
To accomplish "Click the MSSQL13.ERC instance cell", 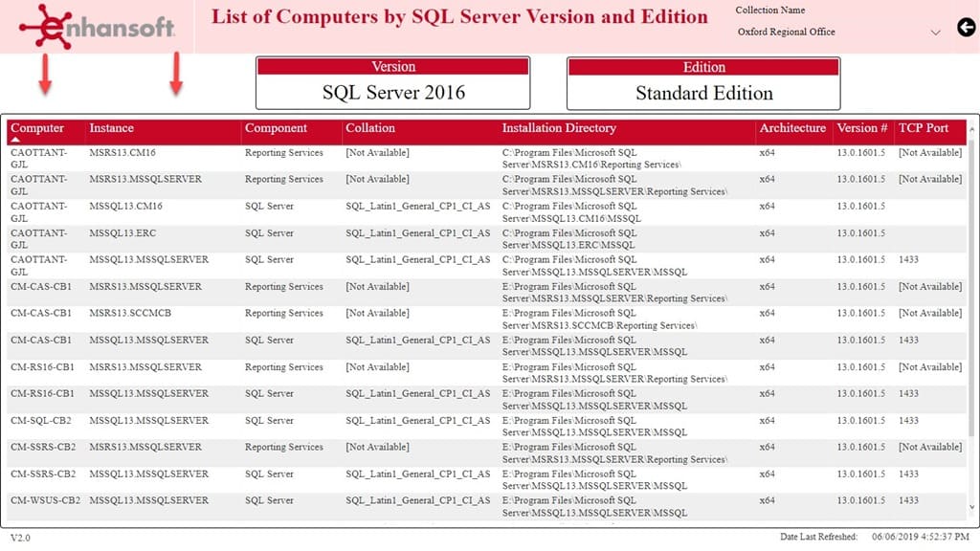I will (x=122, y=232).
